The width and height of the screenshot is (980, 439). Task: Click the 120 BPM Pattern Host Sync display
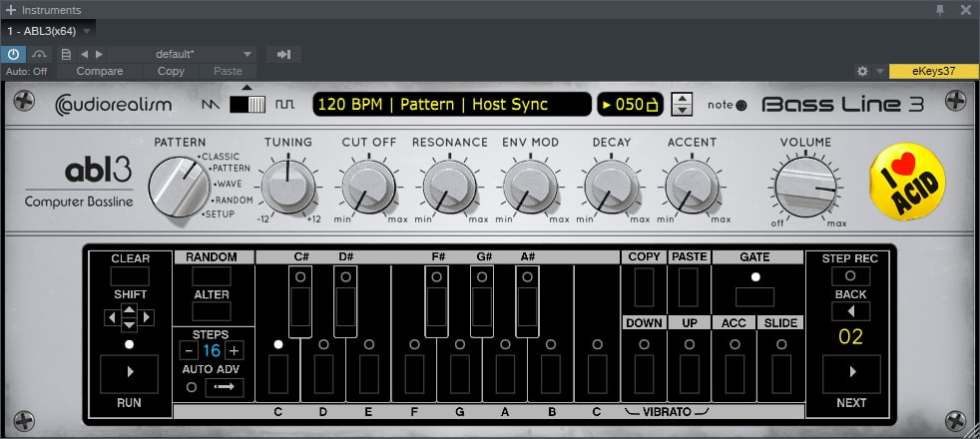(x=452, y=105)
